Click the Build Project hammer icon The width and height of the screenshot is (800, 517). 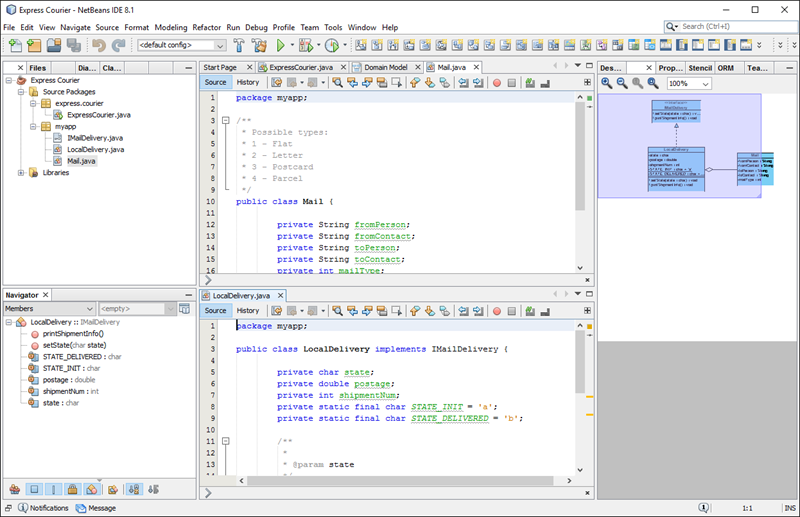[x=239, y=45]
